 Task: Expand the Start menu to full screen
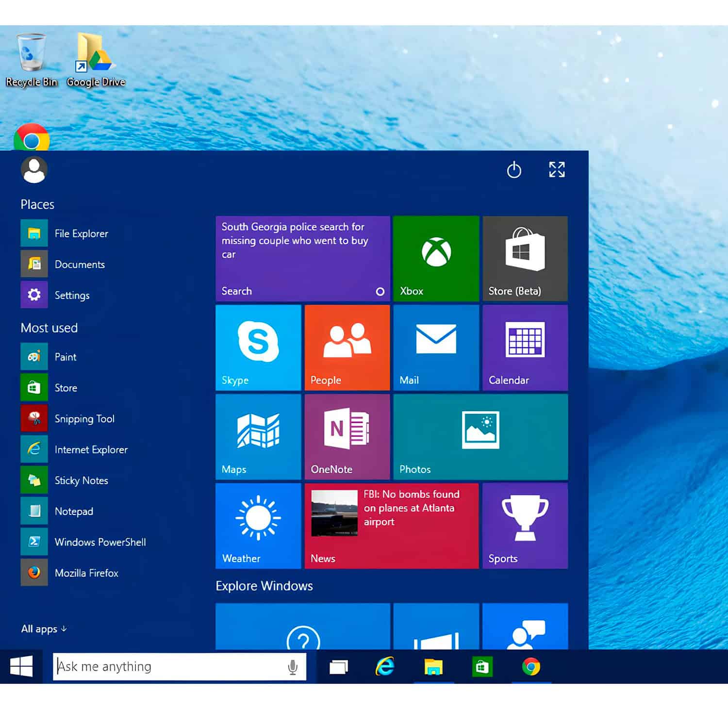tap(557, 170)
